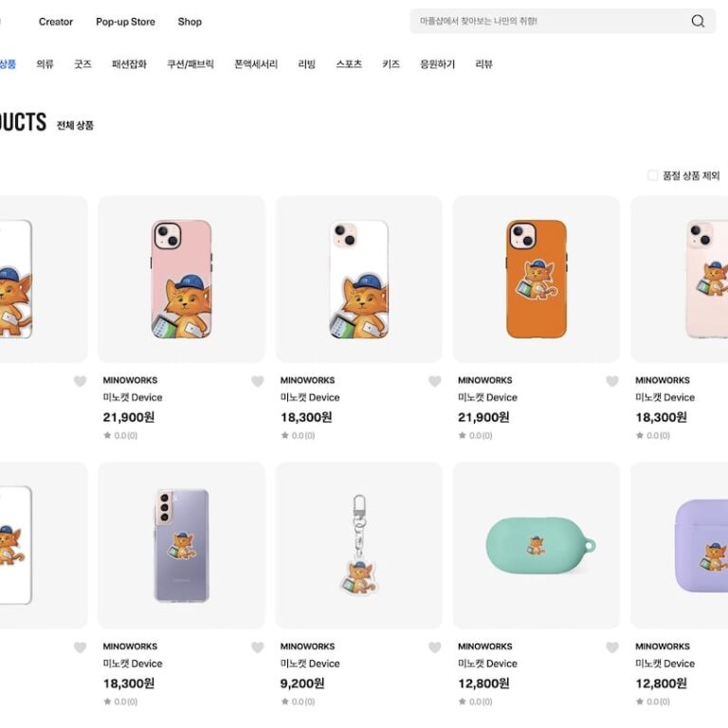Go to the Pop-up Store page
This screenshot has height=728, width=728.
(x=125, y=22)
